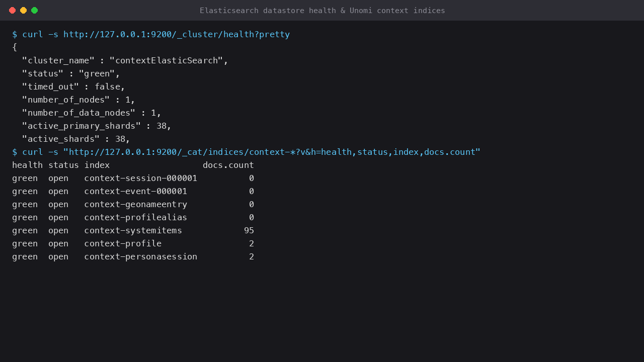Click the _cat/indices curl command line
Screen dimensions: 644x362
247,152
